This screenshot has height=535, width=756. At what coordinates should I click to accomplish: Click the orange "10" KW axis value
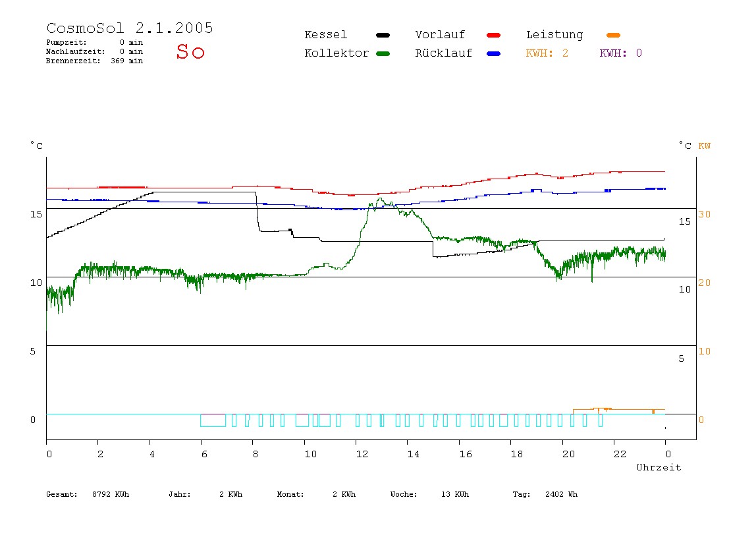pyautogui.click(x=705, y=351)
